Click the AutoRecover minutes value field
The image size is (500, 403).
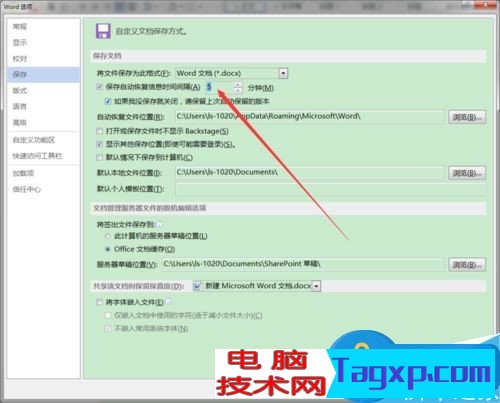coord(219,87)
